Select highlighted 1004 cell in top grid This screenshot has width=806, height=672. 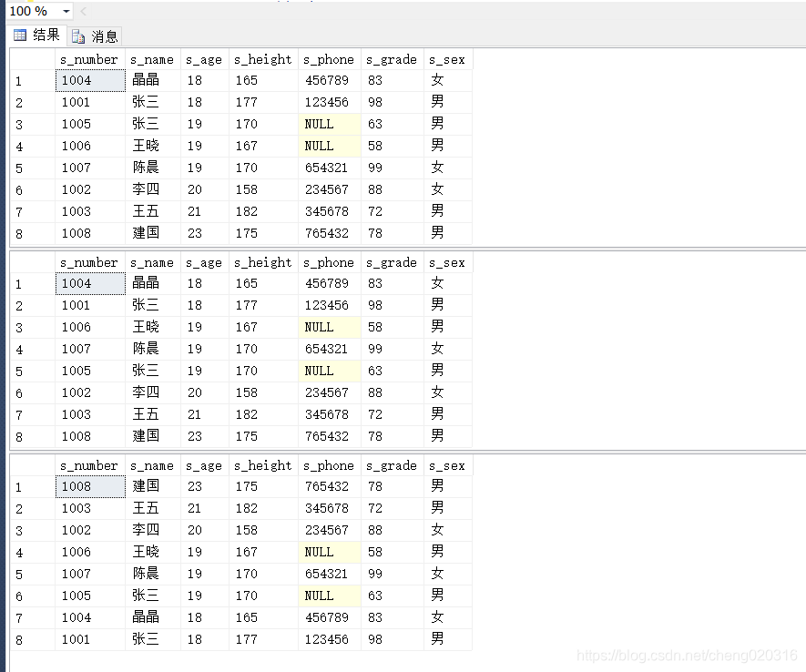tap(90, 81)
